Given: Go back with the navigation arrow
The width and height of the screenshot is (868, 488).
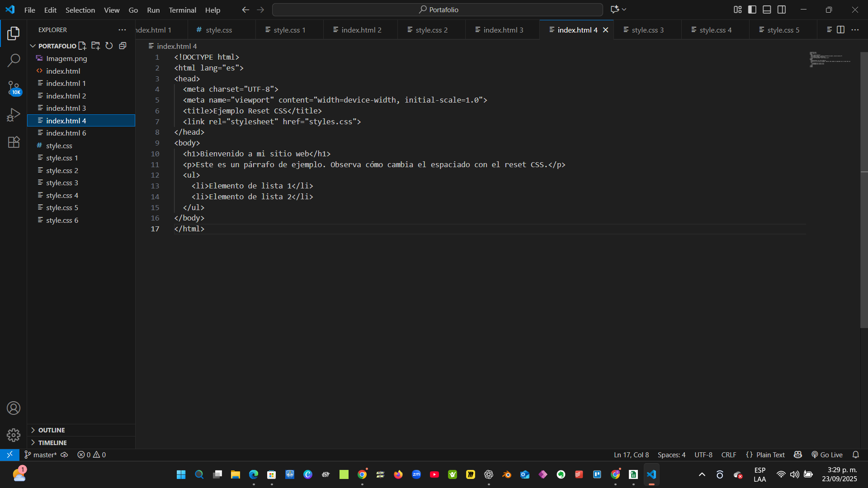Looking at the screenshot, I should [x=245, y=9].
